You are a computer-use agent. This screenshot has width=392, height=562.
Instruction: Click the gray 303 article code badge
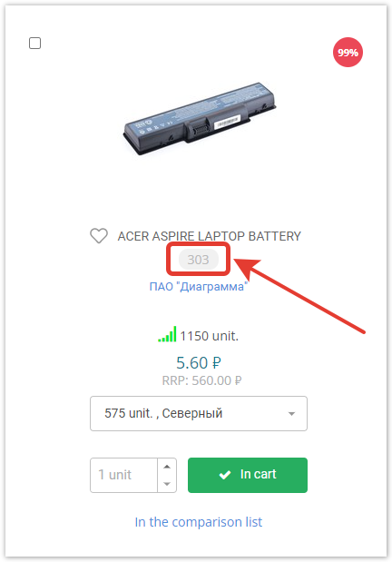coord(198,259)
